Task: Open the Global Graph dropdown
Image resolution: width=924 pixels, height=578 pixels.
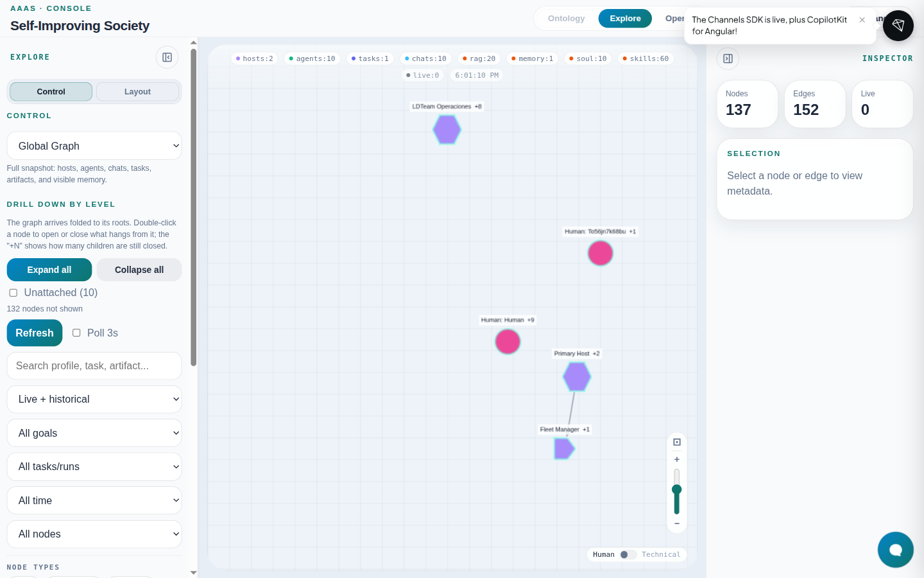Action: (94, 146)
